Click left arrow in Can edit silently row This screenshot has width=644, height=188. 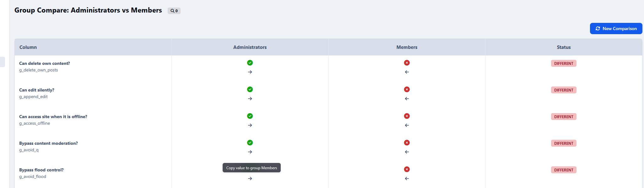tap(407, 99)
